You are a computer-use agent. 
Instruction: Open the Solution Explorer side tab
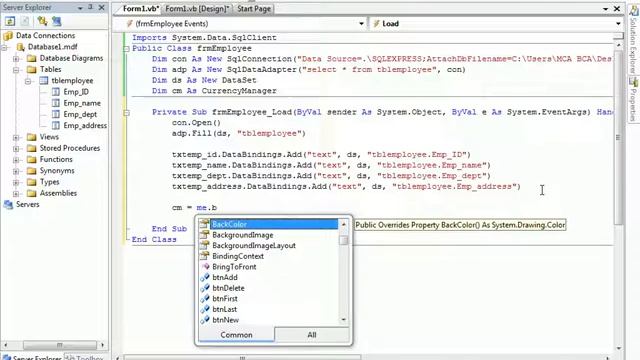[633, 40]
